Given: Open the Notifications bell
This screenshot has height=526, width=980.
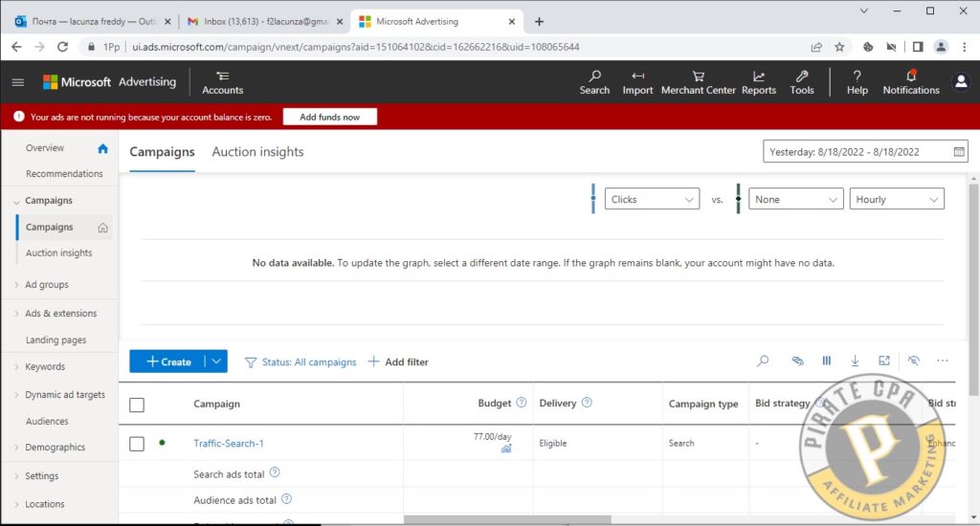Looking at the screenshot, I should pyautogui.click(x=911, y=82).
